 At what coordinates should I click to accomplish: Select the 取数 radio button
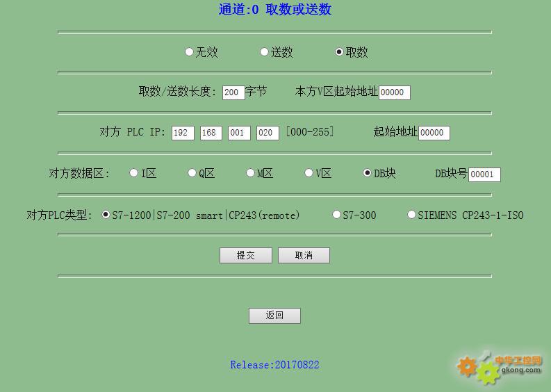(x=339, y=52)
